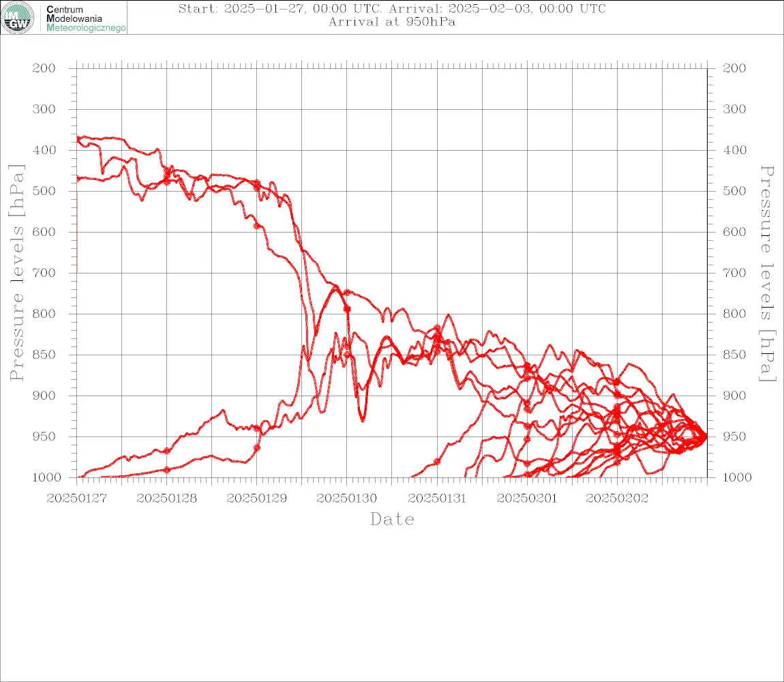Click the left axis 500 label
784x682 pixels.
coord(44,191)
